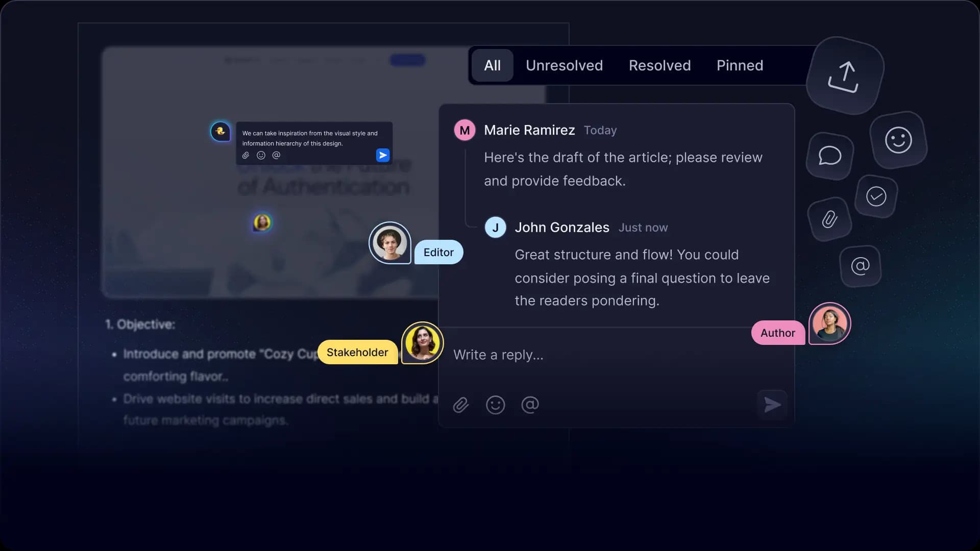This screenshot has width=980, height=551.
Task: Click the send reply arrow button
Action: 772,405
